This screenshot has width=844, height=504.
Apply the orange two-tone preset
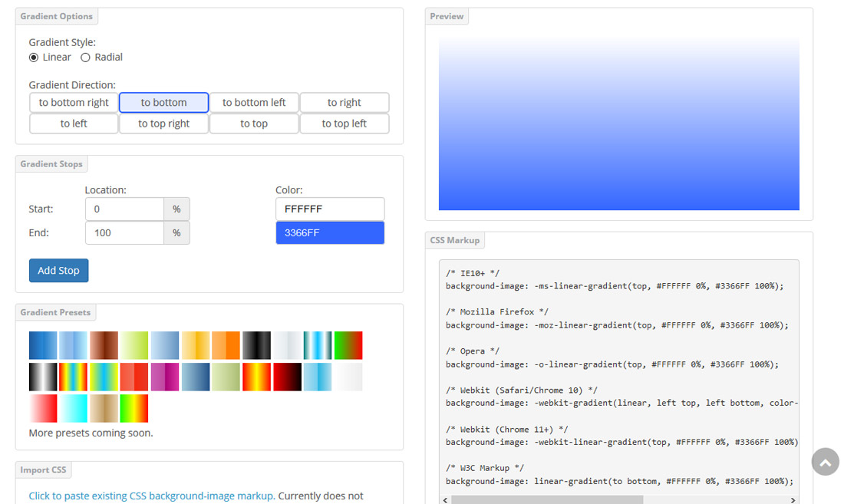click(x=226, y=345)
